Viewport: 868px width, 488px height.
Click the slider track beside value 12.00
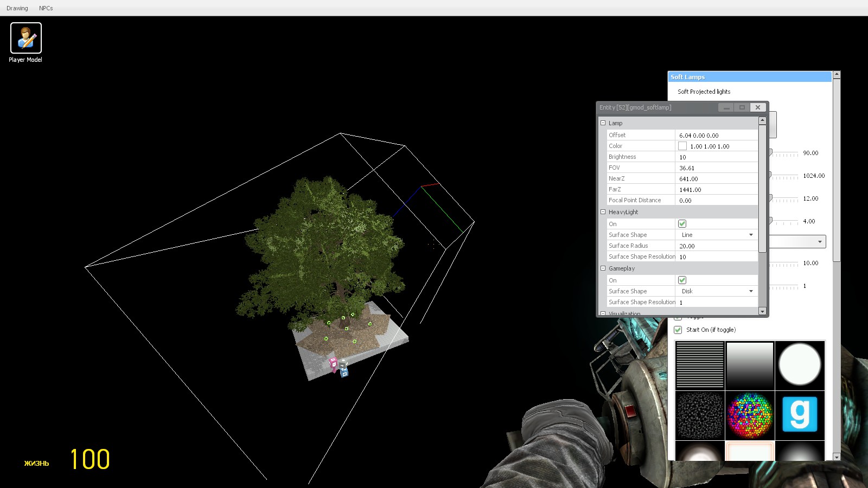(784, 199)
